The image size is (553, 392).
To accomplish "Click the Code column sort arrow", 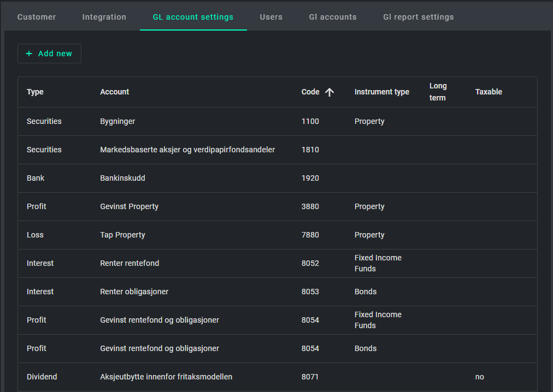I will [330, 92].
